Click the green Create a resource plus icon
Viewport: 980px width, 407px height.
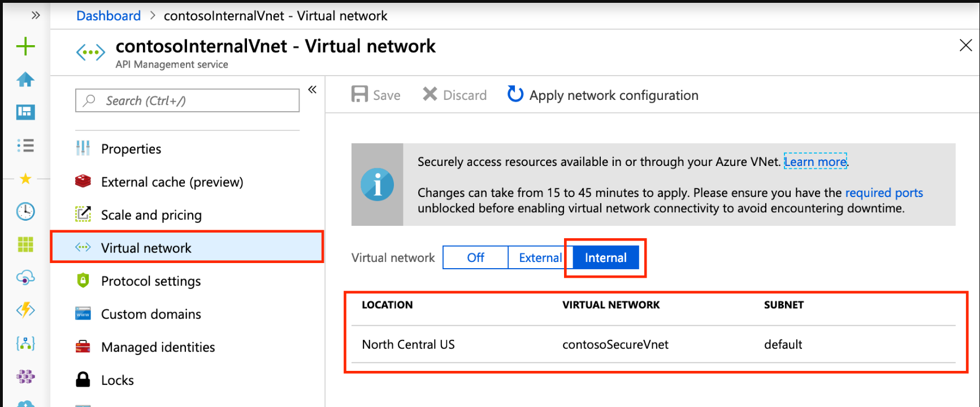click(x=25, y=46)
